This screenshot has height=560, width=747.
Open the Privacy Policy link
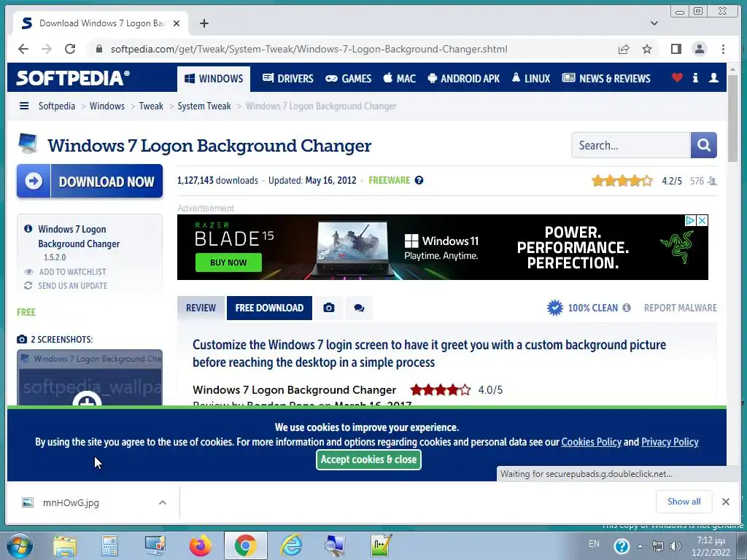point(670,442)
